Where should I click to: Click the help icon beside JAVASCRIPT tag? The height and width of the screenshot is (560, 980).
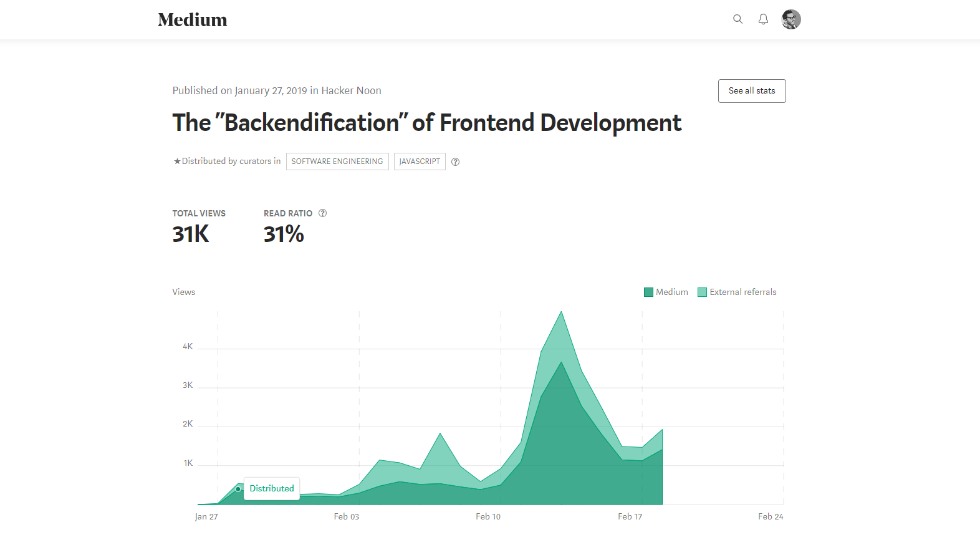click(x=456, y=162)
